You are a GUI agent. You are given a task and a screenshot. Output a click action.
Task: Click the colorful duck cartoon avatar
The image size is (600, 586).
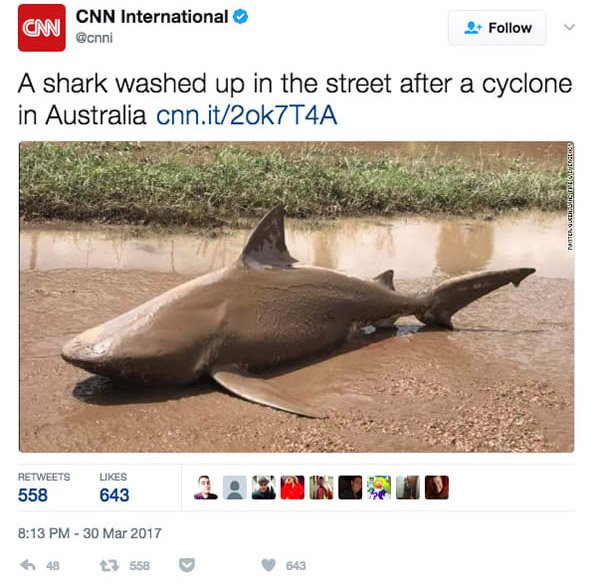click(379, 487)
